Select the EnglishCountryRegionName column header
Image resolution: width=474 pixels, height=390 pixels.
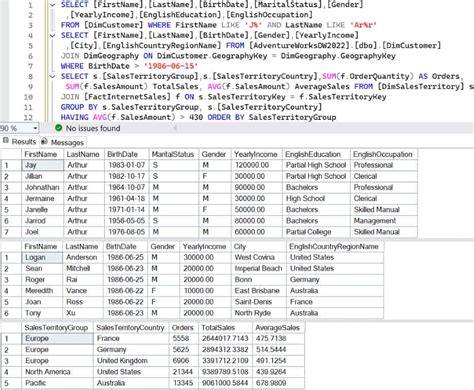point(334,247)
